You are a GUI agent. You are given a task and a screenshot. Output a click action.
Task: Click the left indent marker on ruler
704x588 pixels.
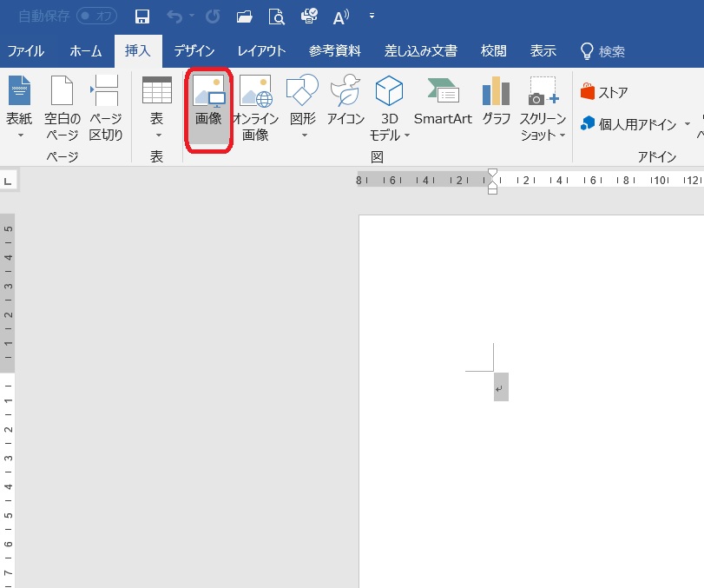tap(492, 191)
